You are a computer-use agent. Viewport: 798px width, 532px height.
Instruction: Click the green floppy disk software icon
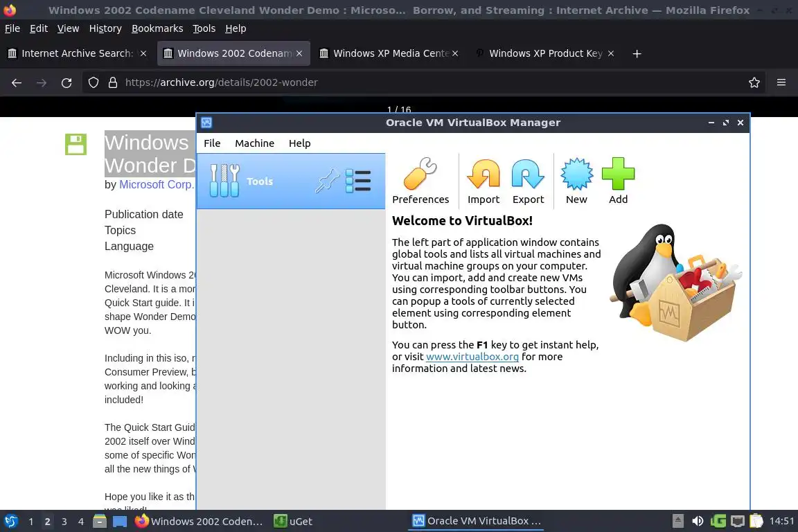coord(76,144)
